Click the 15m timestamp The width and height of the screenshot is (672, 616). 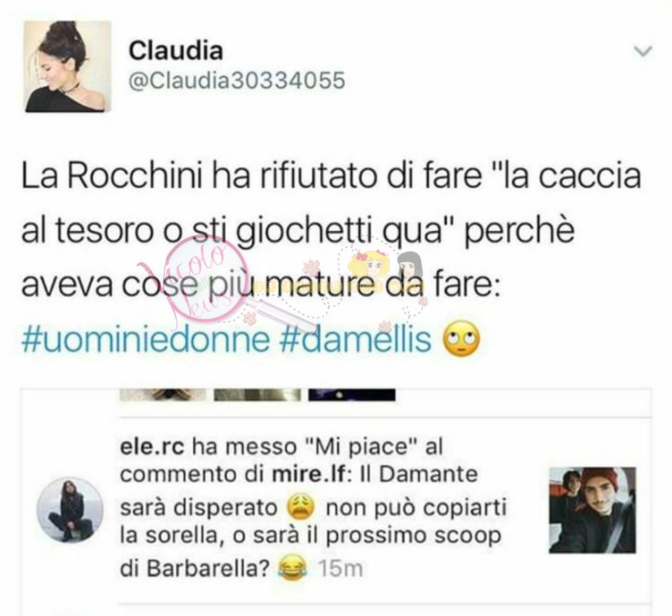click(340, 569)
